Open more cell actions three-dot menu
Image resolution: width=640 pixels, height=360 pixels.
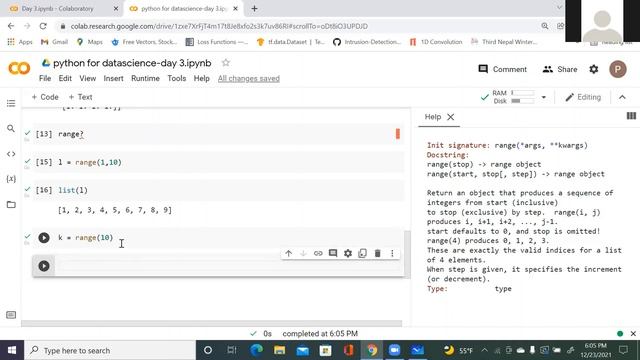(x=392, y=253)
